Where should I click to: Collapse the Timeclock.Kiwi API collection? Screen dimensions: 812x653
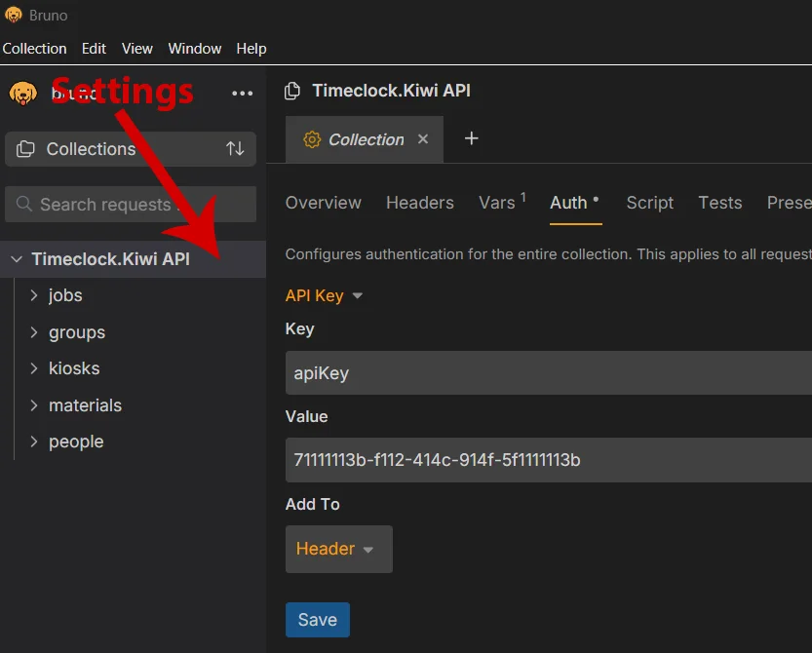(x=17, y=259)
